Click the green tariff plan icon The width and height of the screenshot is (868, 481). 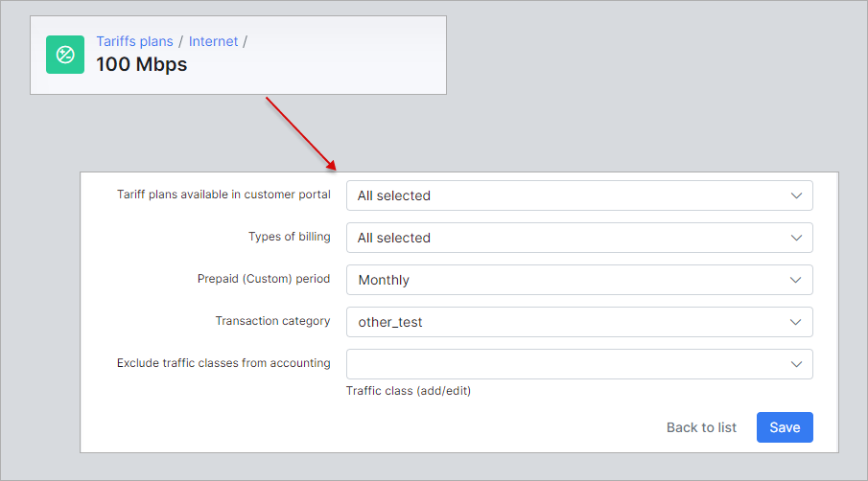pos(65,55)
